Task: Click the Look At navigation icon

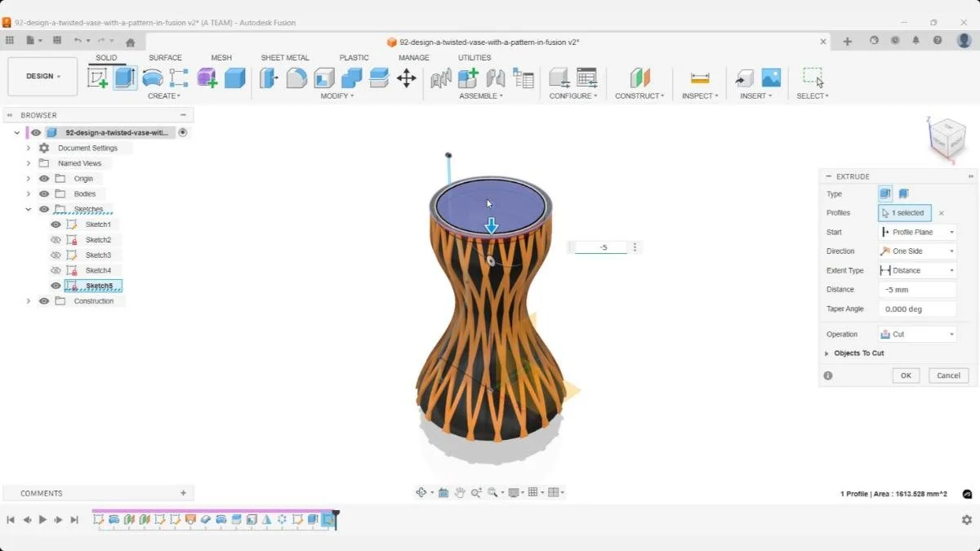Action: point(443,492)
